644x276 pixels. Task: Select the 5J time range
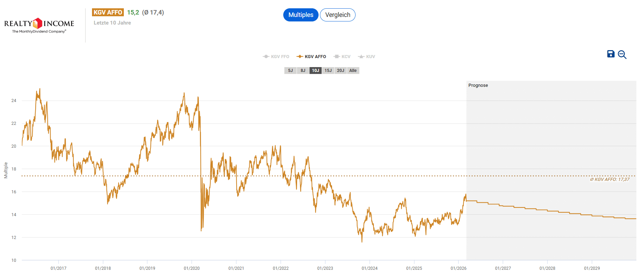290,71
